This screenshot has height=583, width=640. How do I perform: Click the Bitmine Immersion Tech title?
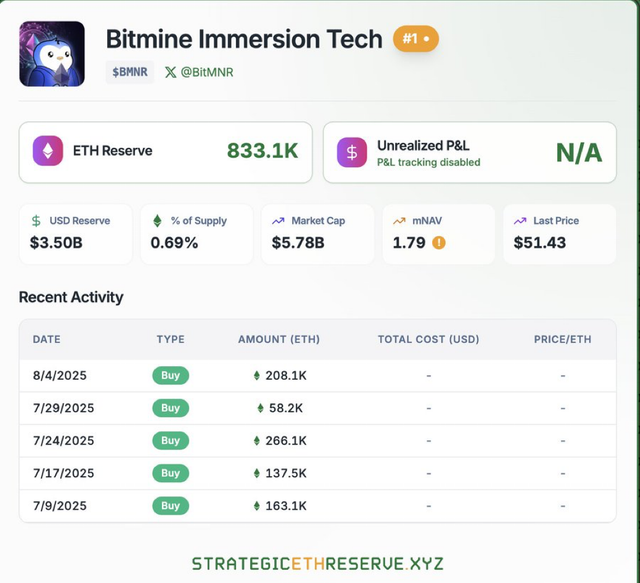[244, 39]
